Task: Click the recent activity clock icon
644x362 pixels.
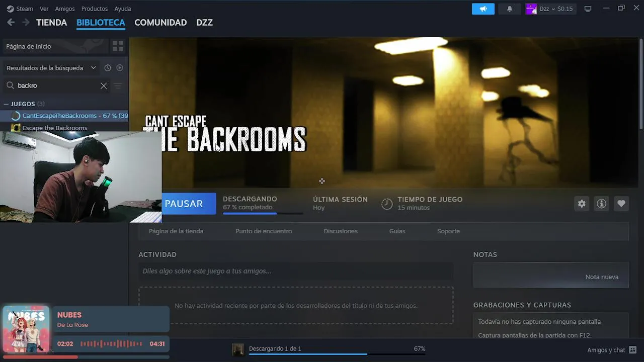Action: click(x=107, y=68)
